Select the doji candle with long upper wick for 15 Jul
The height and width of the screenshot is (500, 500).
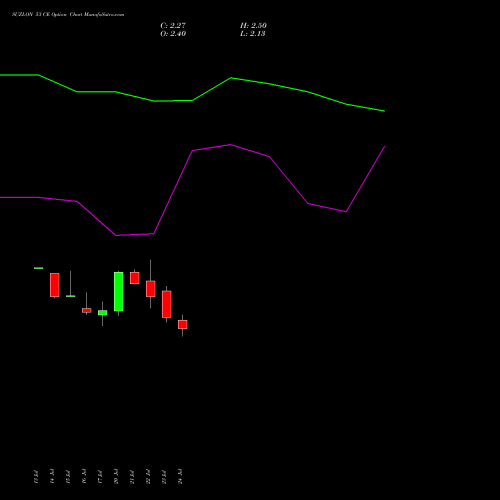coord(70,296)
